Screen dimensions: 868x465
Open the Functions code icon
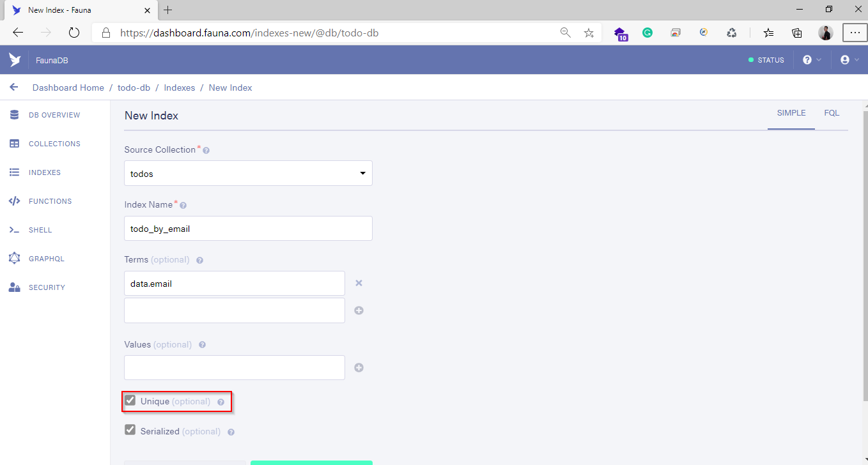click(x=14, y=201)
